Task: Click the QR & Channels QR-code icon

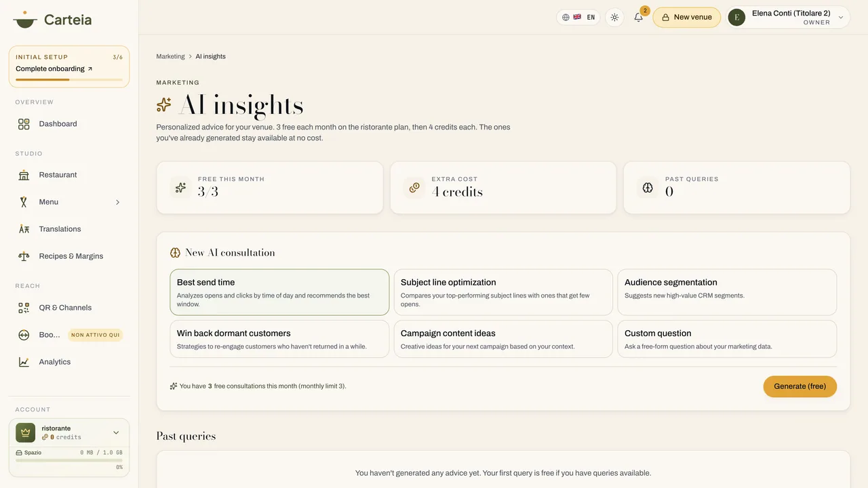Action: pyautogui.click(x=24, y=308)
